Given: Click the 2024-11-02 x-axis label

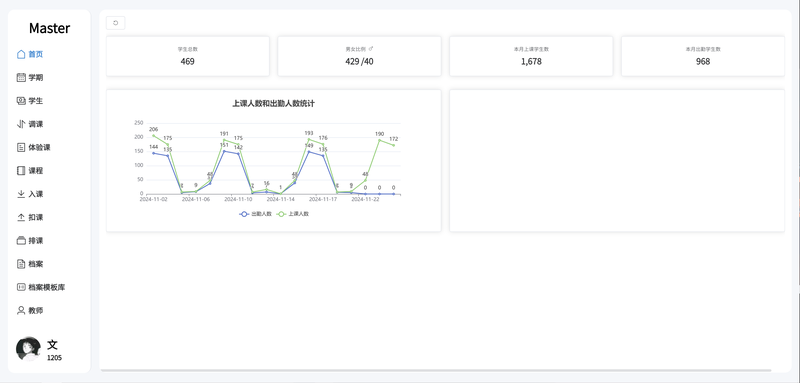Looking at the screenshot, I should [154, 199].
